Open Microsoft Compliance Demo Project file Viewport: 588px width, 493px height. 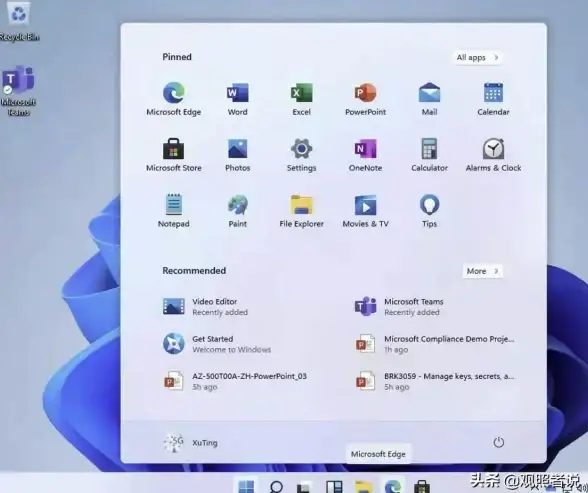pyautogui.click(x=435, y=344)
